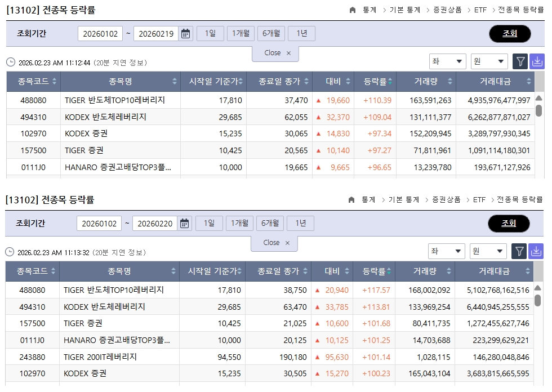Click the filter funnel icon in upper panel
The image size is (552, 392).
click(520, 61)
